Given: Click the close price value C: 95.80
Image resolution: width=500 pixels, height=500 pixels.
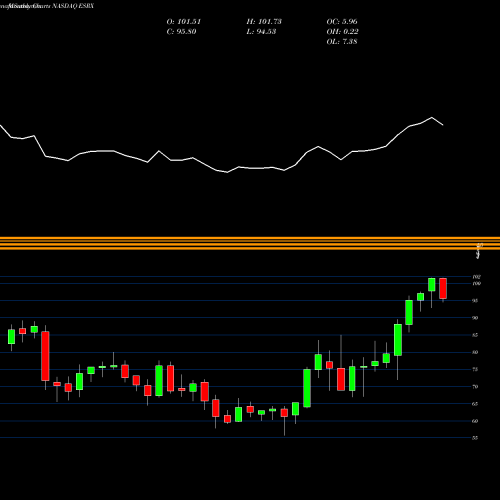Looking at the screenshot, I should coord(181,32).
